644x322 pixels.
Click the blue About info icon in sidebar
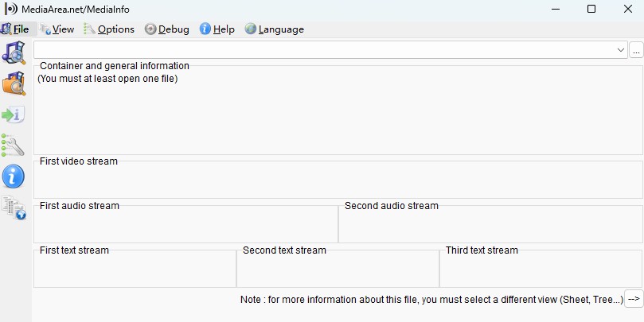pos(14,176)
